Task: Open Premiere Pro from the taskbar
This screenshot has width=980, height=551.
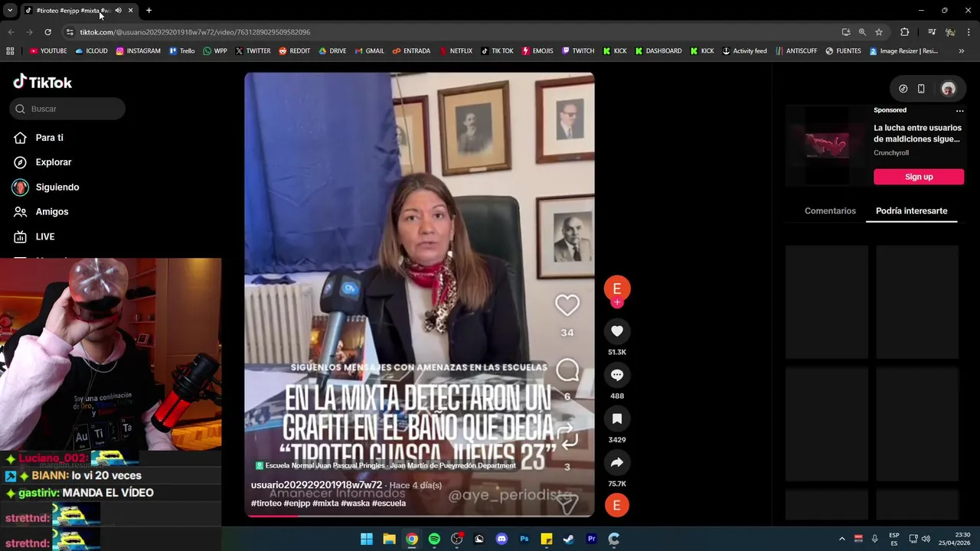Action: point(591,539)
